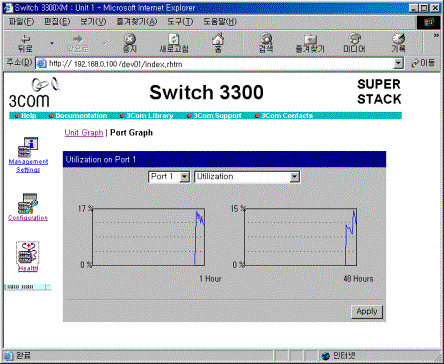Click the 48 Hours utilization graph
The height and width of the screenshot is (364, 444).
point(301,237)
